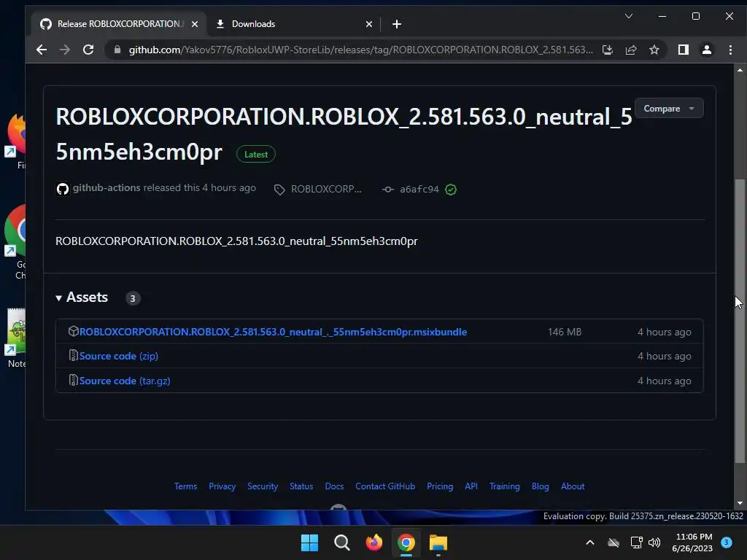Viewport: 747px width, 560px height.
Task: Open the Windows Start menu
Action: click(x=309, y=542)
